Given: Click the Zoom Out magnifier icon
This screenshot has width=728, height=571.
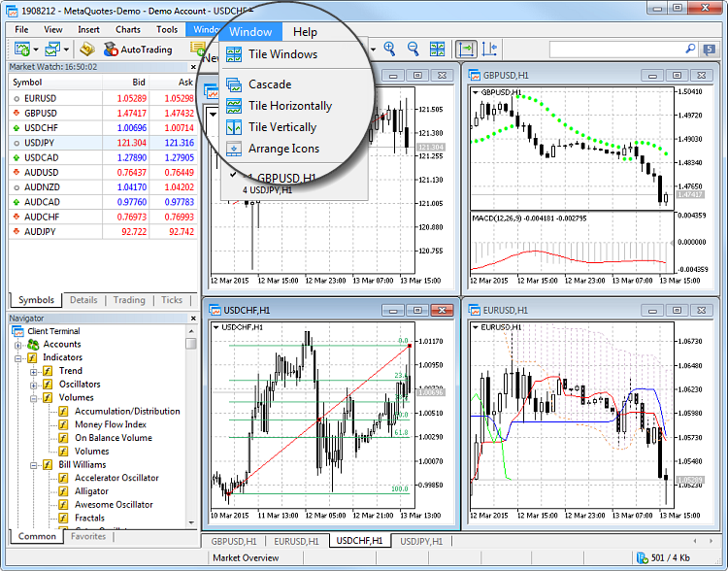Looking at the screenshot, I should (x=413, y=49).
